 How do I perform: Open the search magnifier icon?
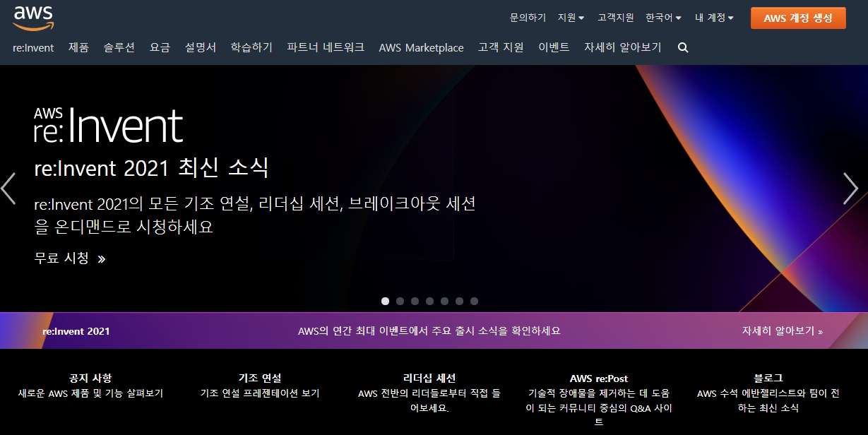tap(683, 48)
